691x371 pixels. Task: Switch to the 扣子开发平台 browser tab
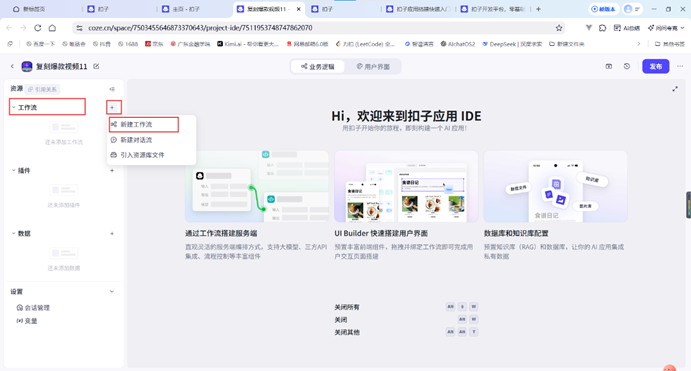[x=492, y=9]
